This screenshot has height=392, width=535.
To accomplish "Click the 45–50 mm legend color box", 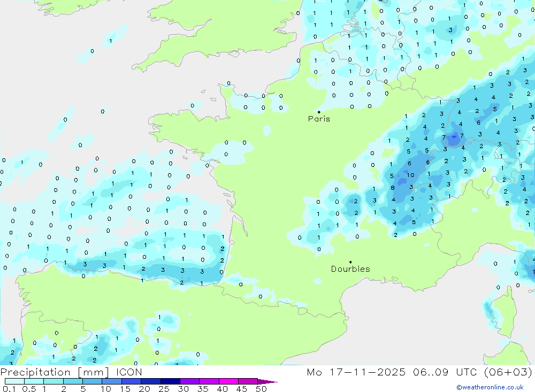I will [x=248, y=381].
